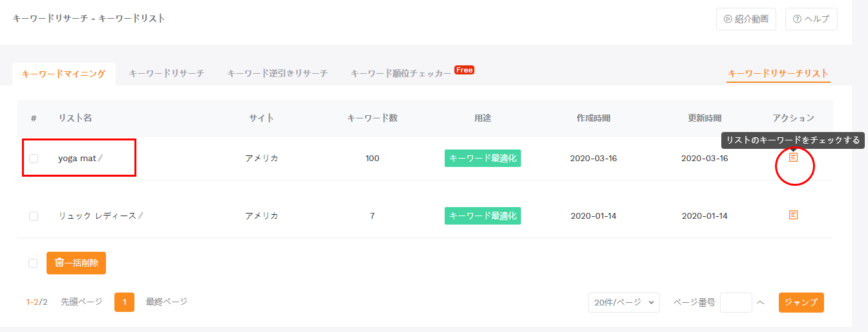Check the リュック レディース row checkbox
The width and height of the screenshot is (868, 332).
[x=34, y=216]
